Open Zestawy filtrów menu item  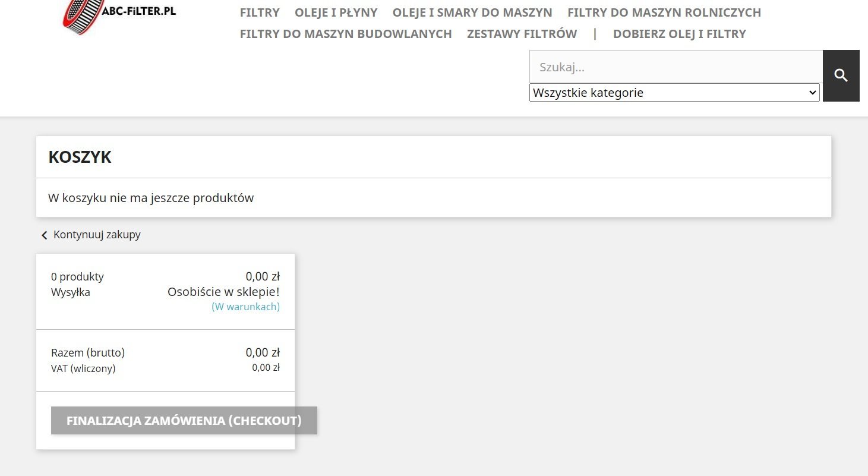[522, 34]
